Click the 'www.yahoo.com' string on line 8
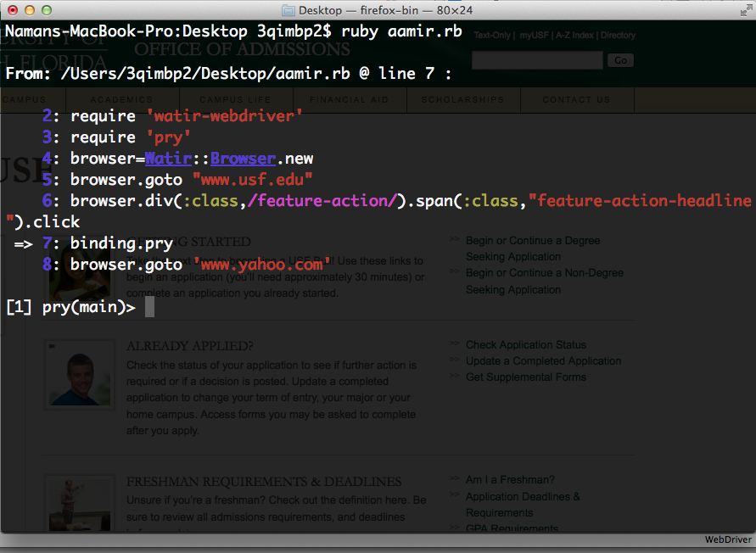 (262, 265)
